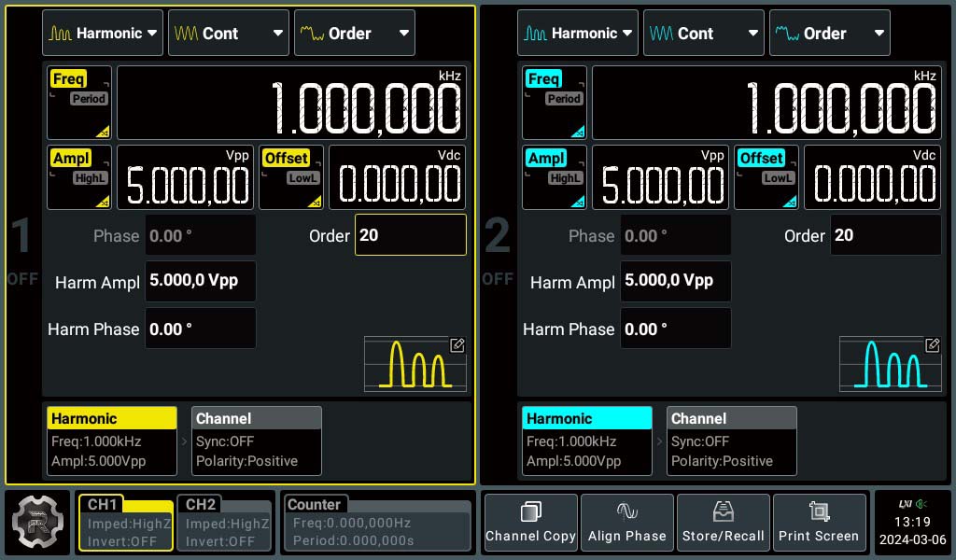Select the Harmonic tab in CH1 bottom panel

[111, 417]
